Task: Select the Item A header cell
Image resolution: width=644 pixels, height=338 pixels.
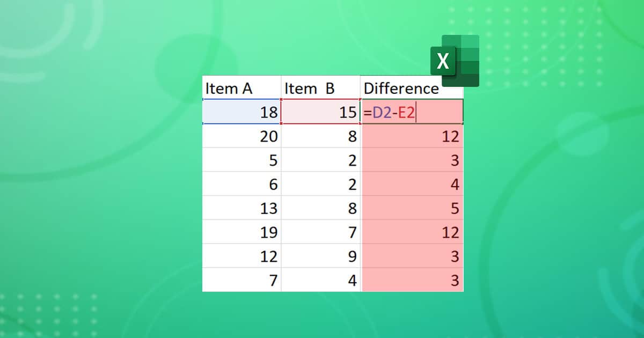Action: [241, 89]
